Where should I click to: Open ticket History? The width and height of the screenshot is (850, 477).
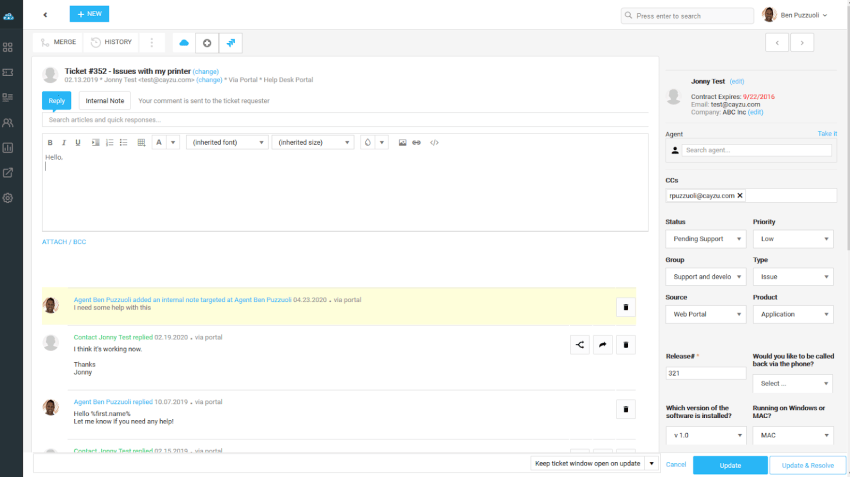pyautogui.click(x=111, y=43)
